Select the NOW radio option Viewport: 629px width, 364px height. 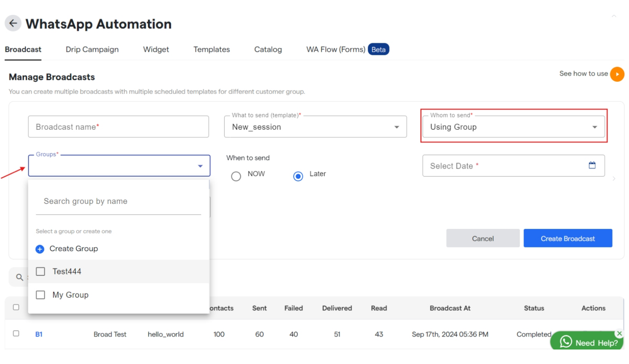click(x=236, y=176)
